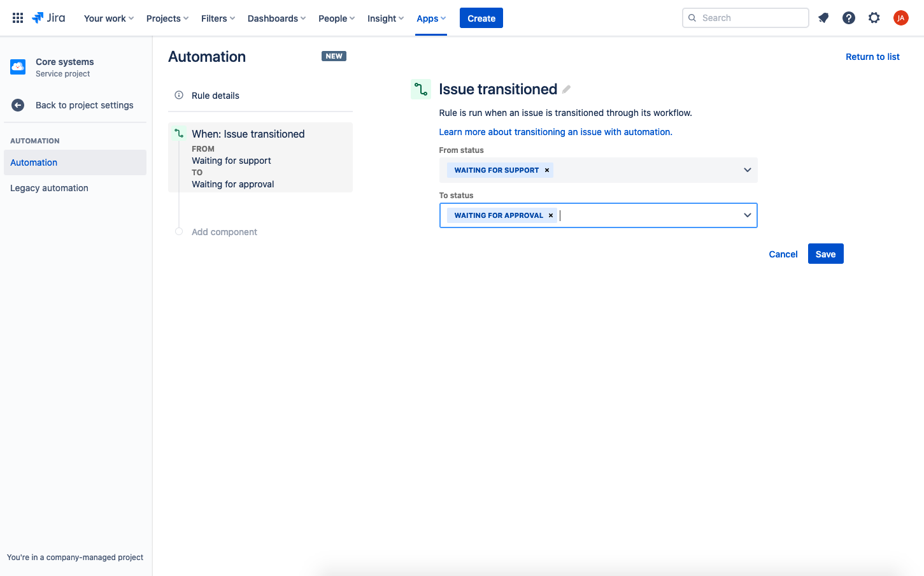This screenshot has width=924, height=576.
Task: Click the Jira logo
Action: pyautogui.click(x=48, y=18)
